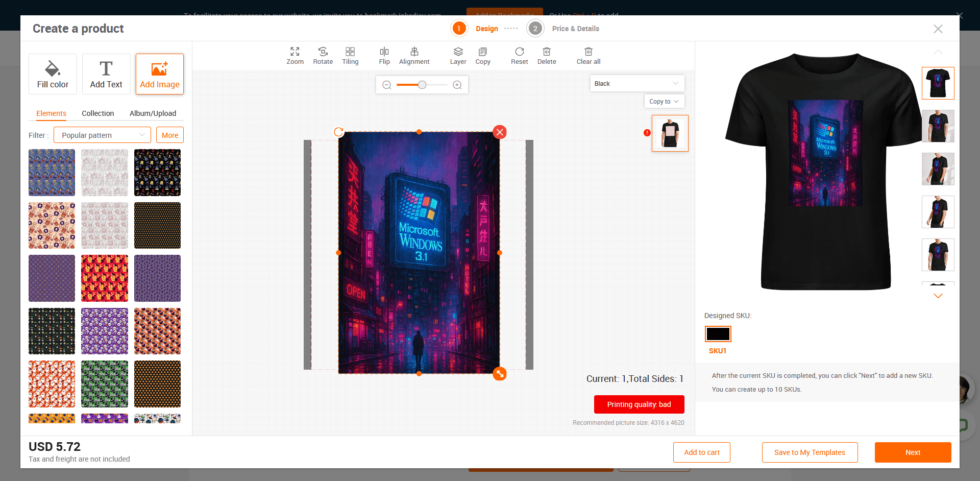This screenshot has height=481, width=980.
Task: Click the Windows 3.1 image on canvas
Action: (419, 253)
